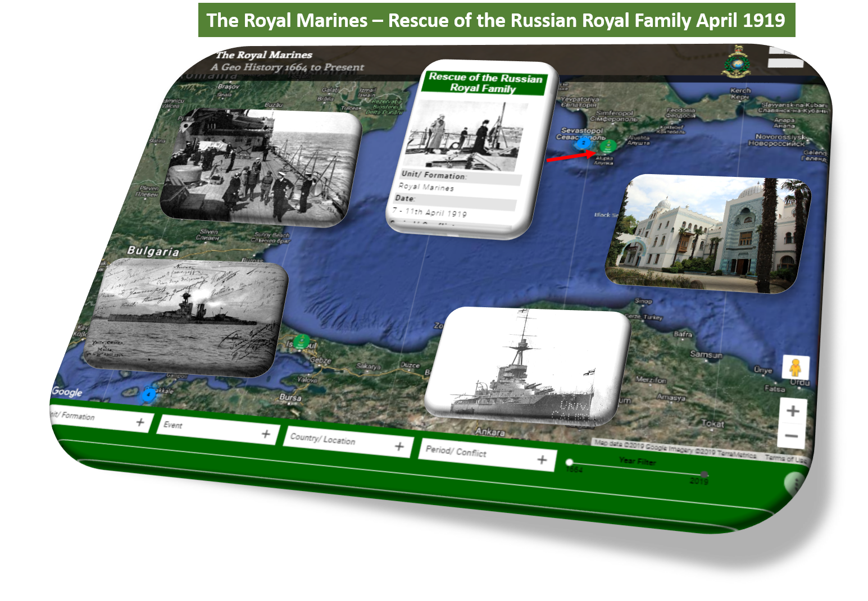Open the Street View pegman

click(795, 368)
